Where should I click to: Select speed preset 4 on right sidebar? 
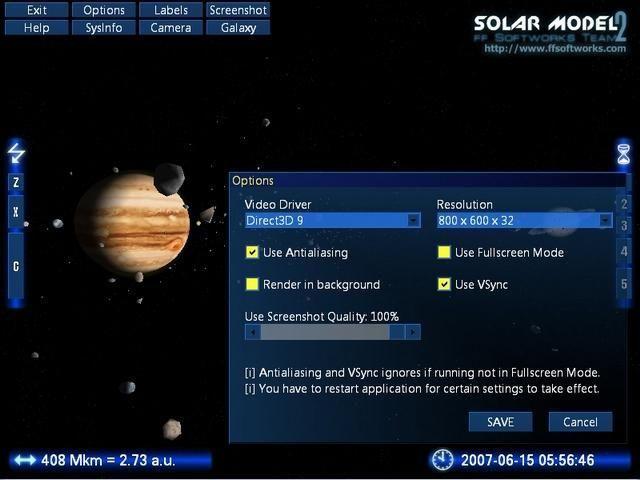tap(624, 252)
